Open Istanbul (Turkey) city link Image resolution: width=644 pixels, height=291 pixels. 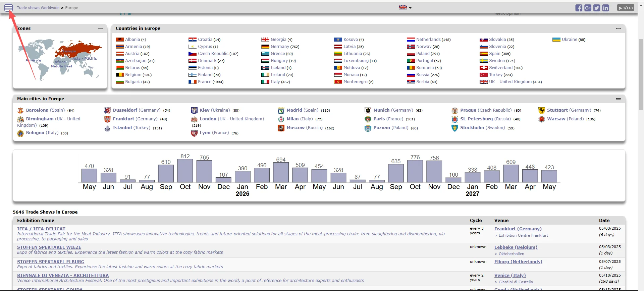click(x=131, y=128)
